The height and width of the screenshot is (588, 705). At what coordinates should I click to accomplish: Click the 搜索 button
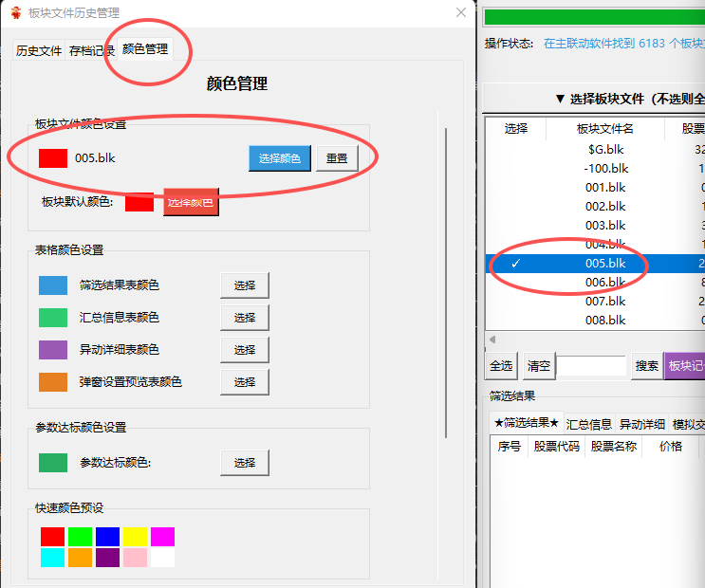coord(647,366)
